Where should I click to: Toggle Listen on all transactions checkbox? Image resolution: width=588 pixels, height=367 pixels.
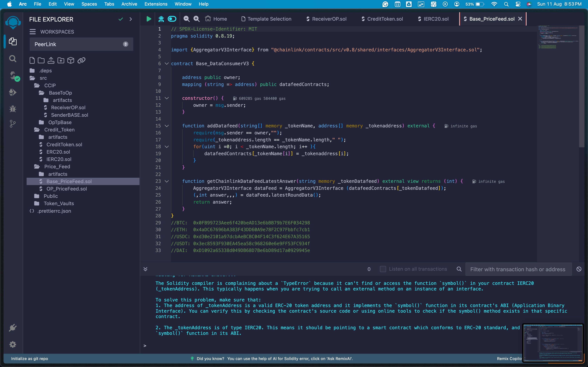pos(383,269)
